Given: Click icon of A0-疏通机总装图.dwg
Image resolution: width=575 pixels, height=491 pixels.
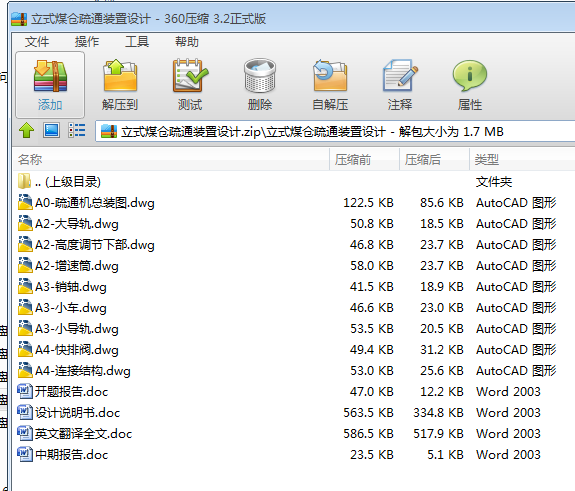Looking at the screenshot, I should click(x=25, y=202).
